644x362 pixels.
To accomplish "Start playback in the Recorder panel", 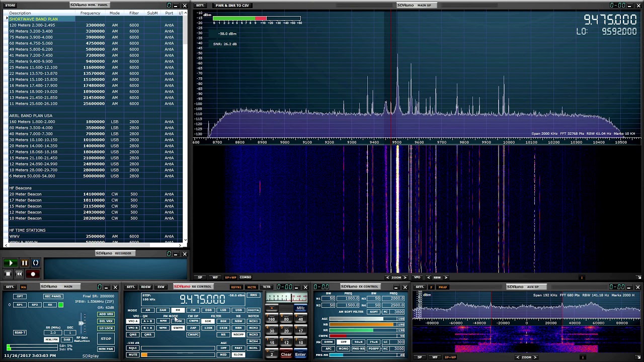I will pyautogui.click(x=11, y=263).
